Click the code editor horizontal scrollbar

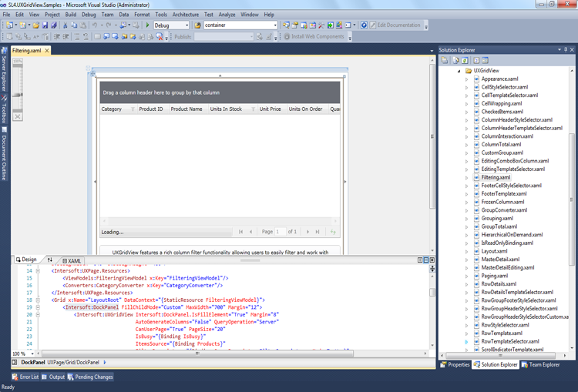[x=197, y=353]
